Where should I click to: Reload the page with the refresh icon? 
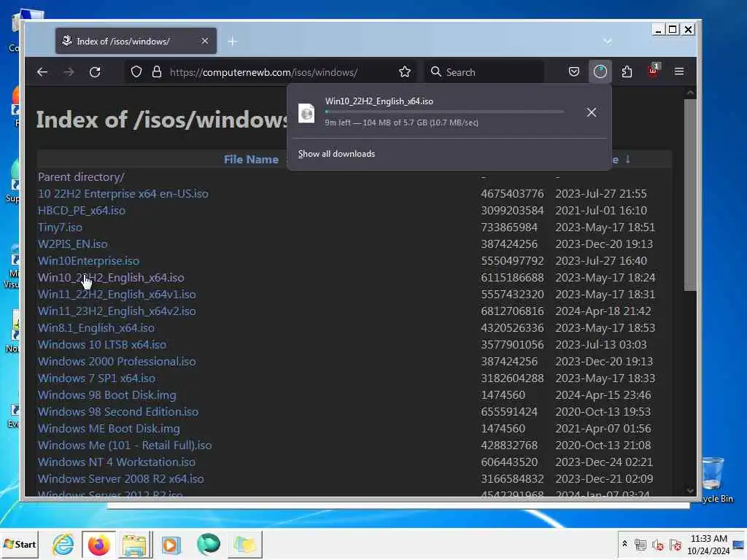[x=95, y=72]
